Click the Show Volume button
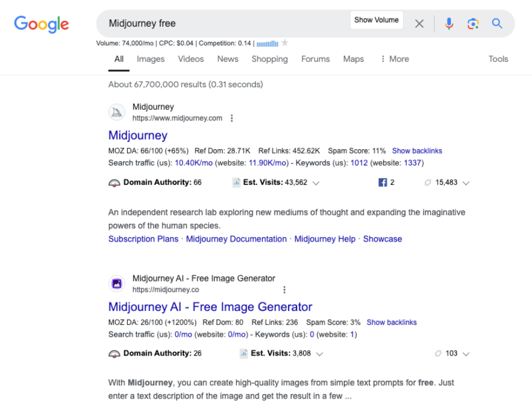 376,20
